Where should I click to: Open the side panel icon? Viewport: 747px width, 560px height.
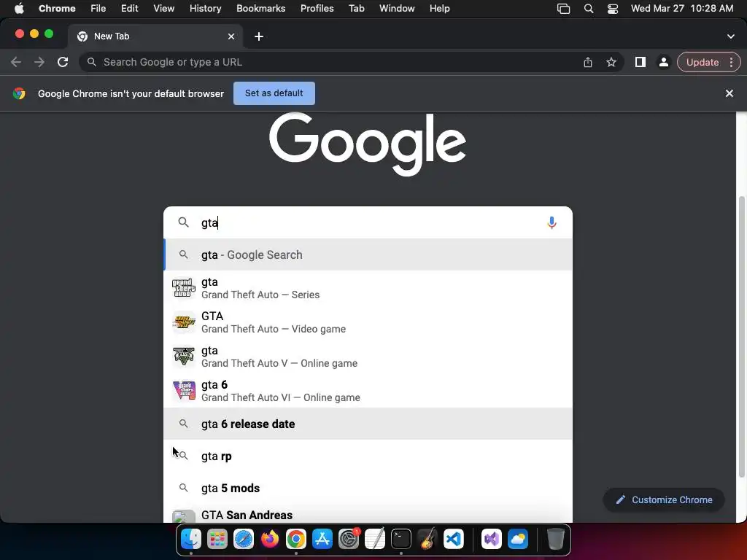[640, 62]
